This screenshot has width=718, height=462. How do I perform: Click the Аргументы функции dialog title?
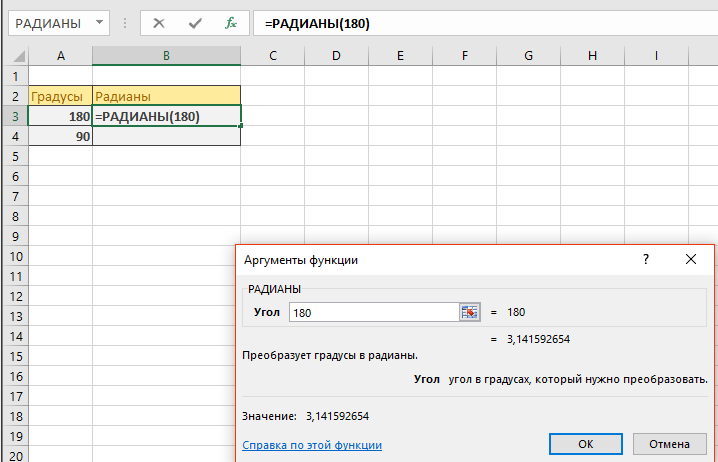[301, 260]
